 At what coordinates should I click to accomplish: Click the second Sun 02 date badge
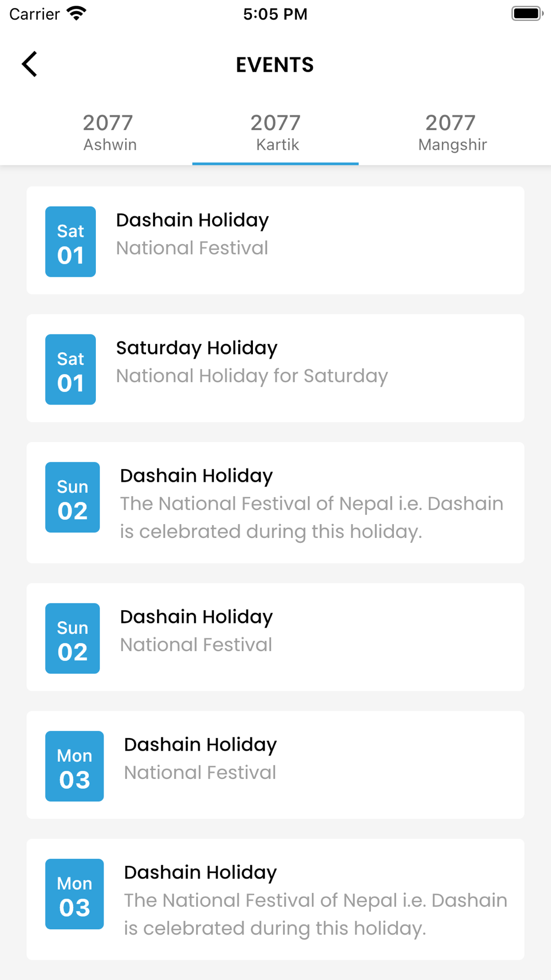tap(72, 639)
